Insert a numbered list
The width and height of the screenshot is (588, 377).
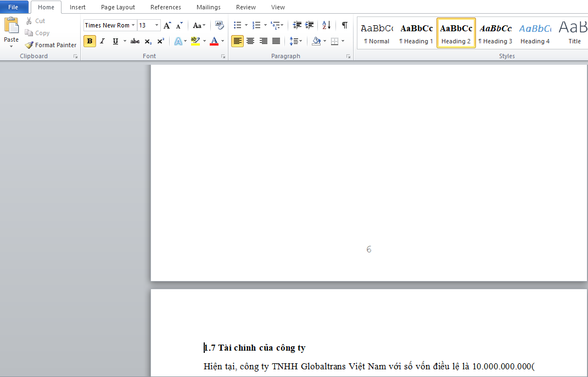pos(256,25)
